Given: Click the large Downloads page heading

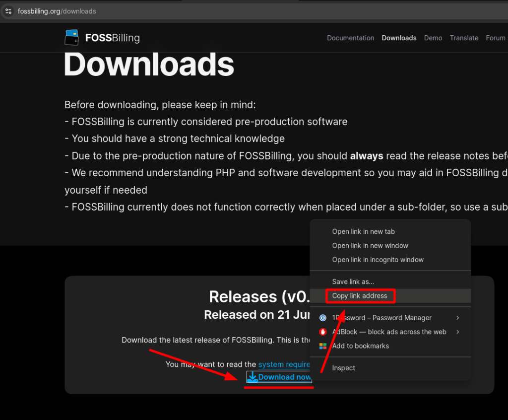Looking at the screenshot, I should [x=149, y=65].
